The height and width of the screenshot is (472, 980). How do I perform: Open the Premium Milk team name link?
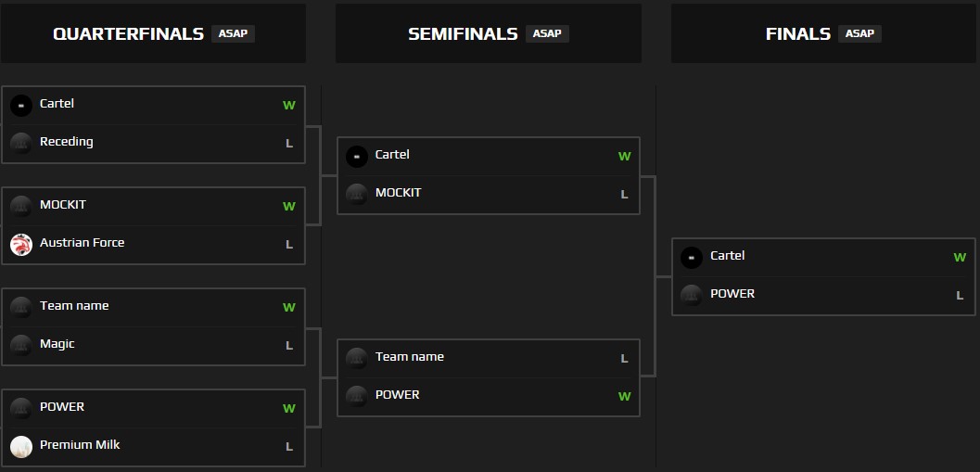pyautogui.click(x=80, y=445)
